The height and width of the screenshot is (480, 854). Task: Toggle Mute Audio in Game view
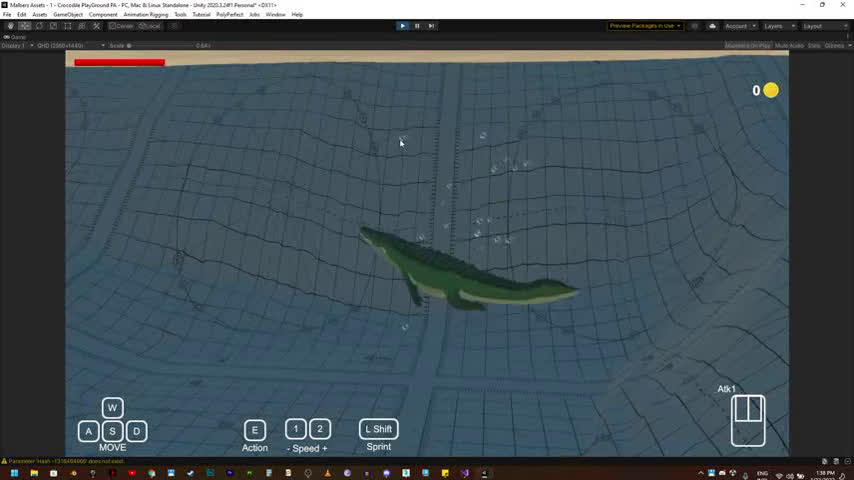[x=789, y=45]
